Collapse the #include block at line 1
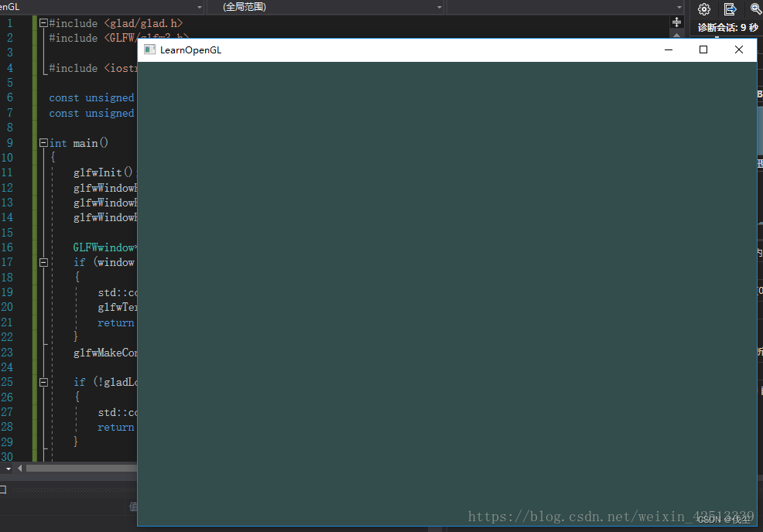This screenshot has width=763, height=532. point(43,23)
